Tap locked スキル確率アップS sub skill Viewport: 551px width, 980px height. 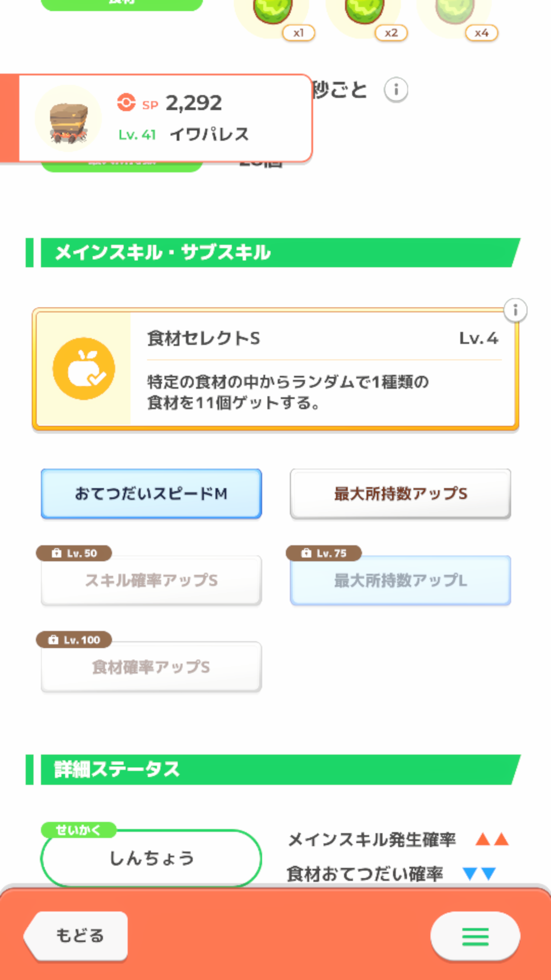[x=152, y=580]
